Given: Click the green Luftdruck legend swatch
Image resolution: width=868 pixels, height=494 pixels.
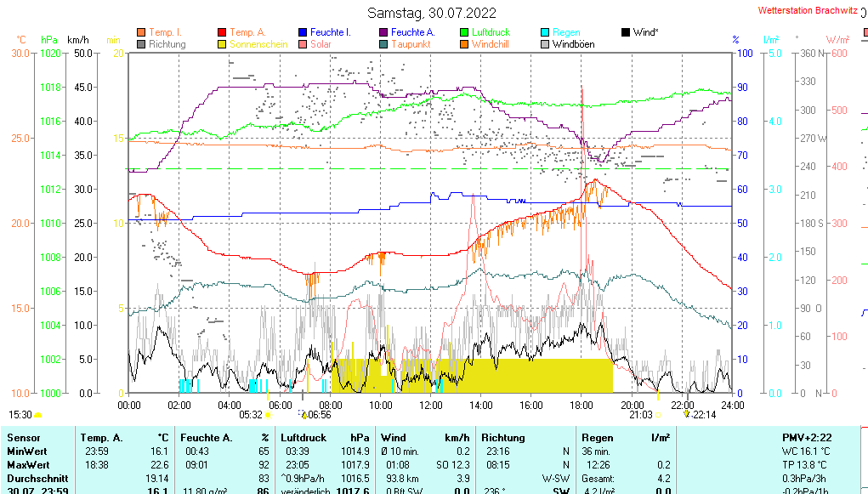Looking at the screenshot, I should tap(464, 32).
